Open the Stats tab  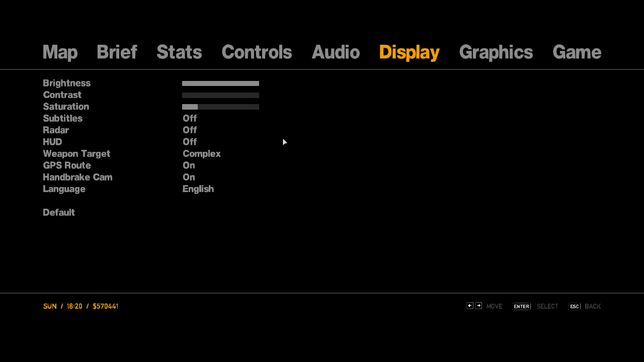click(179, 52)
